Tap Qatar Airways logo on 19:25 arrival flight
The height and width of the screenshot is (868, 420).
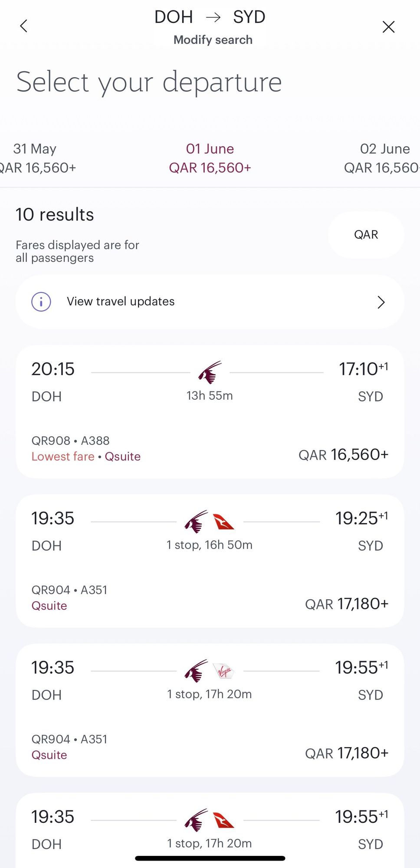coord(196,522)
